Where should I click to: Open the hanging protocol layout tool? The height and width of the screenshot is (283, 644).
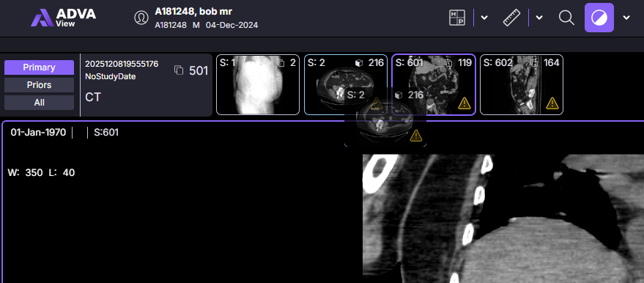457,18
